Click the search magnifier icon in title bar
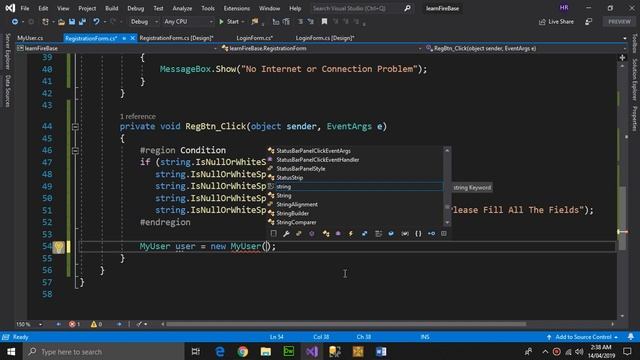 (x=407, y=8)
